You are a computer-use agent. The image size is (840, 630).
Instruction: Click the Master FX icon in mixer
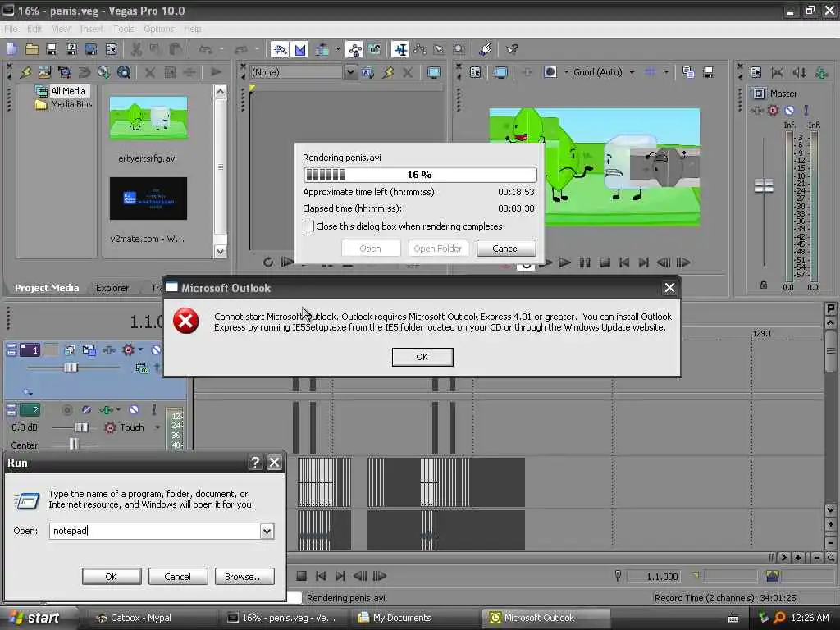[x=757, y=111]
